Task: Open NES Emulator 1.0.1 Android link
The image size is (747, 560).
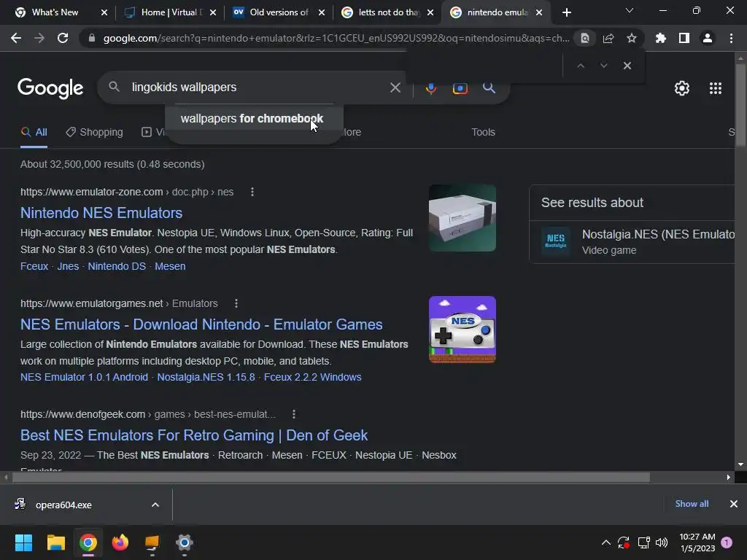Action: [x=84, y=377]
